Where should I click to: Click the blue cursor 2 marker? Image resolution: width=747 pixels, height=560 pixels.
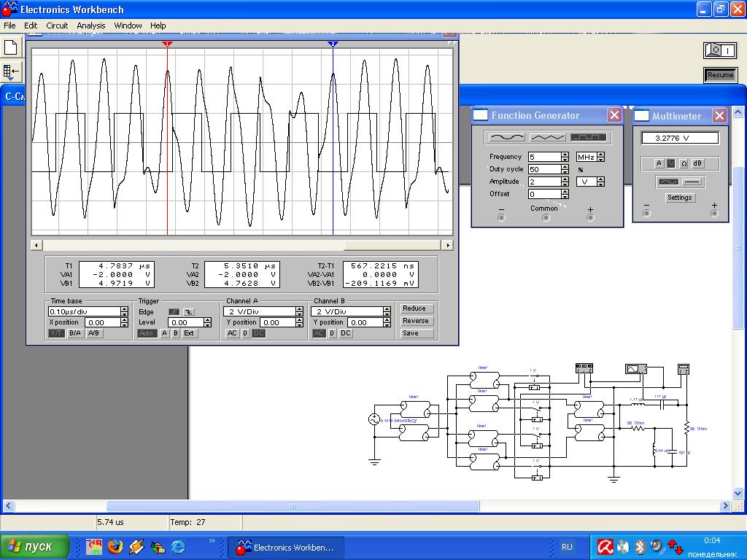[333, 44]
